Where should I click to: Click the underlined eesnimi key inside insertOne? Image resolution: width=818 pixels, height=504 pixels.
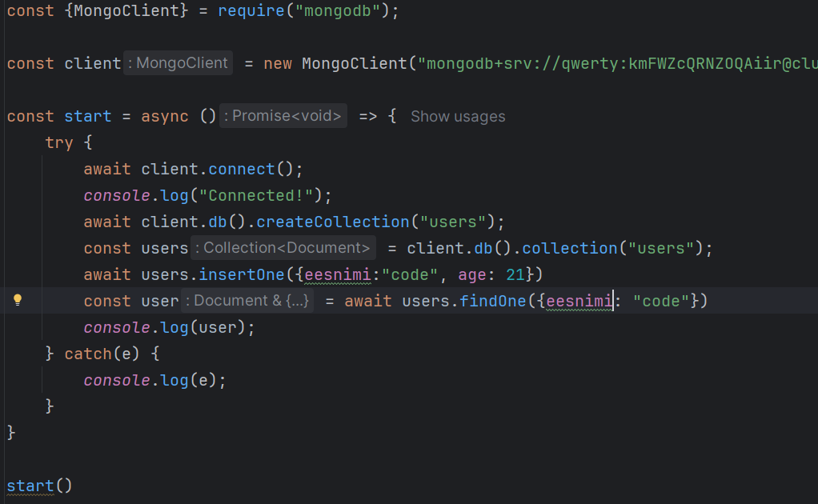[x=338, y=274]
